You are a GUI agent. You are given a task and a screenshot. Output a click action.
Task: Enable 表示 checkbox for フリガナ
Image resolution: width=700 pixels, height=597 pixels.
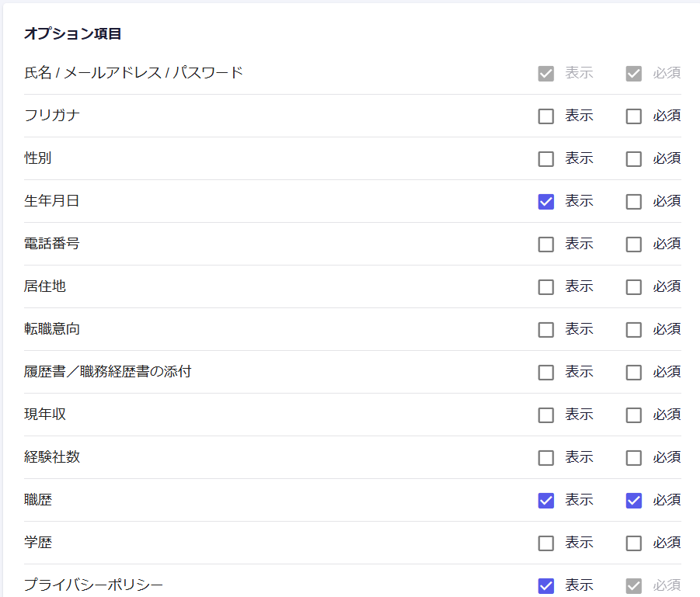tap(546, 116)
